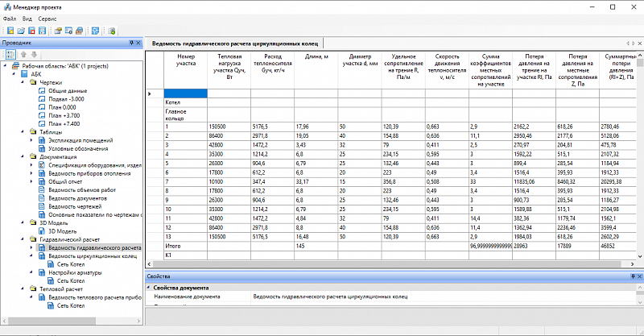Pin the Проводник panel

pos(131,43)
